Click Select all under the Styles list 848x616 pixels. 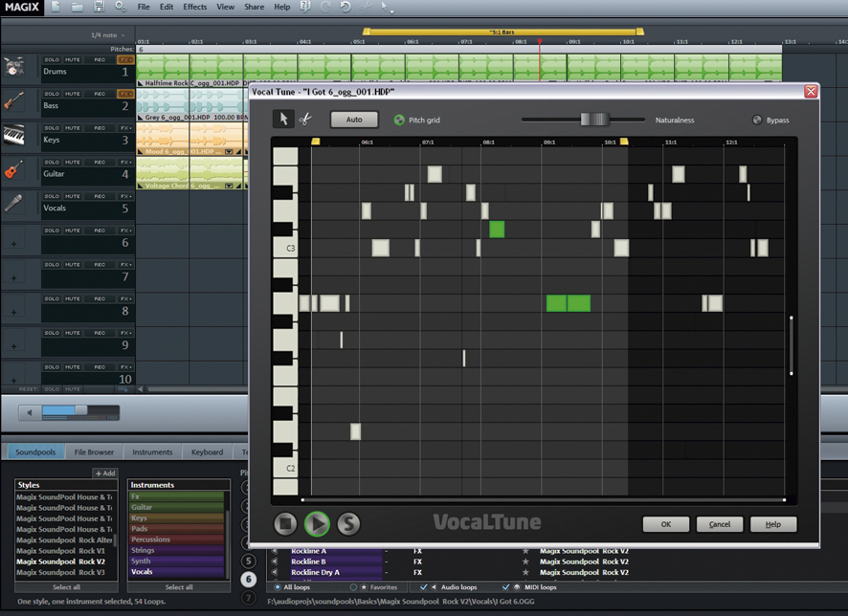pyautogui.click(x=67, y=586)
